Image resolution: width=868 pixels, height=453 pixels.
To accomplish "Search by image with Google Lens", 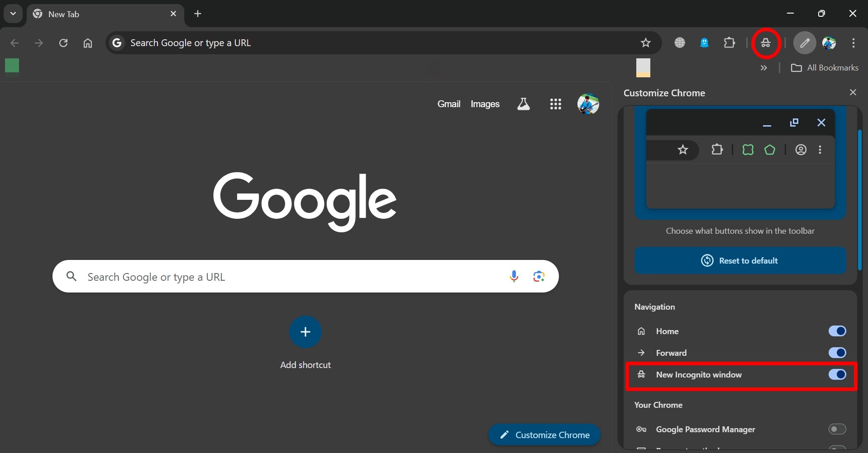I will point(539,276).
